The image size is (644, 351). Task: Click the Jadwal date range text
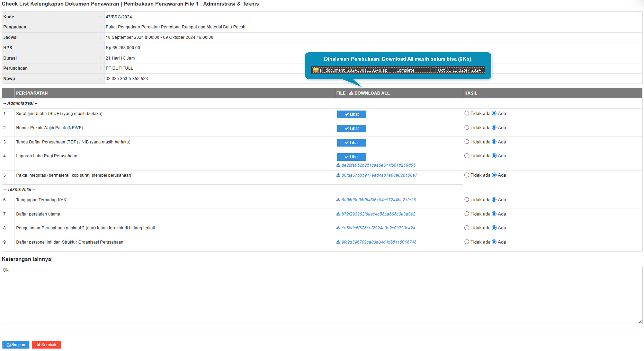pos(160,37)
